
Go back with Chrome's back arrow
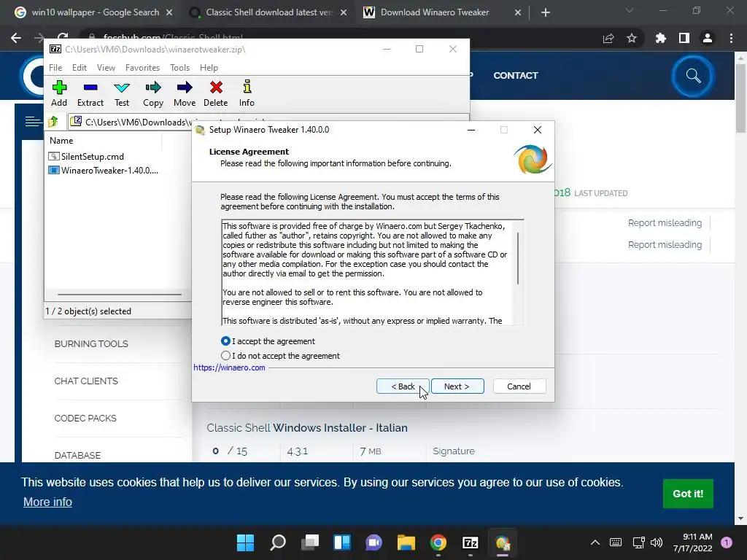(x=16, y=38)
